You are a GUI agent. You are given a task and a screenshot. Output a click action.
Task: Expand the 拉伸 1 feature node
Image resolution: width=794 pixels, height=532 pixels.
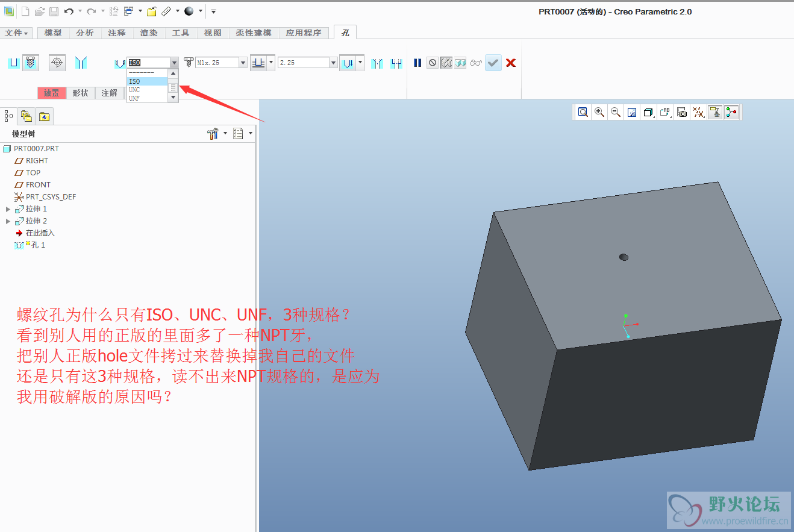click(x=8, y=209)
